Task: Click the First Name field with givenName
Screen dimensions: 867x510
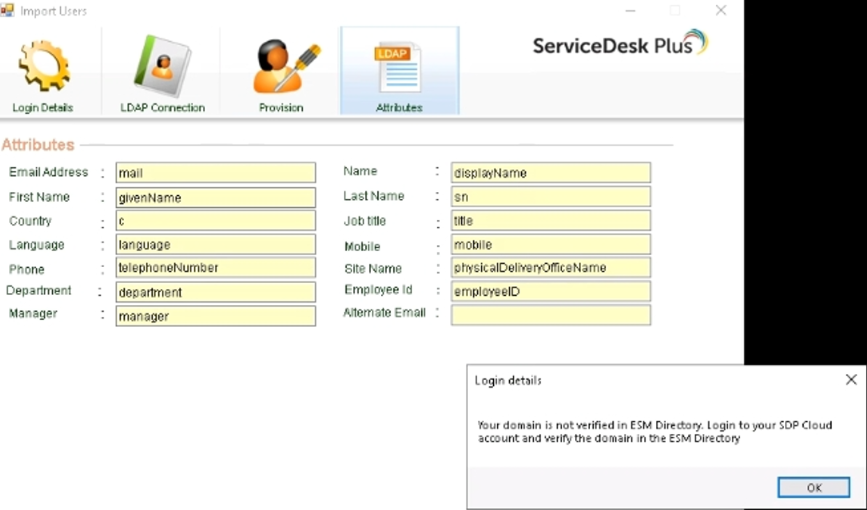Action: (216, 197)
